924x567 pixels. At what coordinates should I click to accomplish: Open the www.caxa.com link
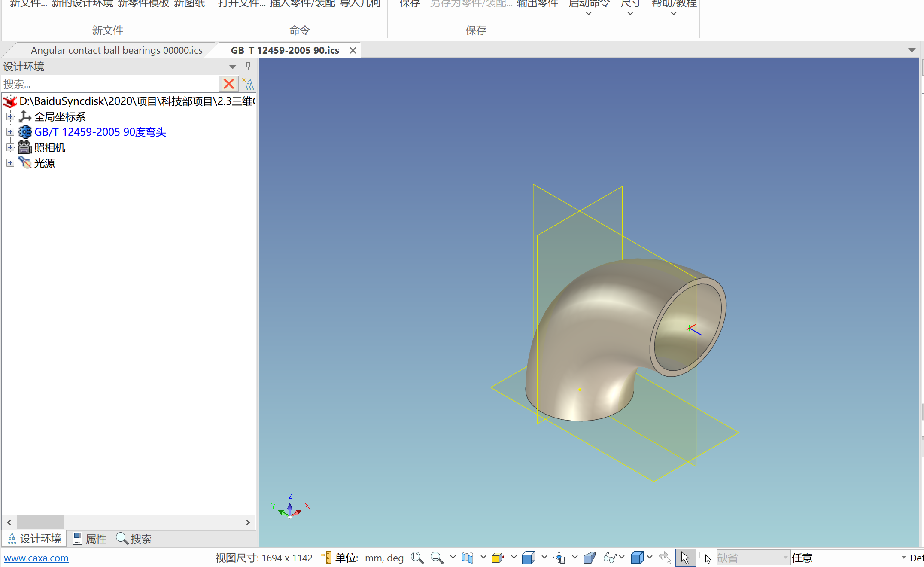click(x=36, y=558)
